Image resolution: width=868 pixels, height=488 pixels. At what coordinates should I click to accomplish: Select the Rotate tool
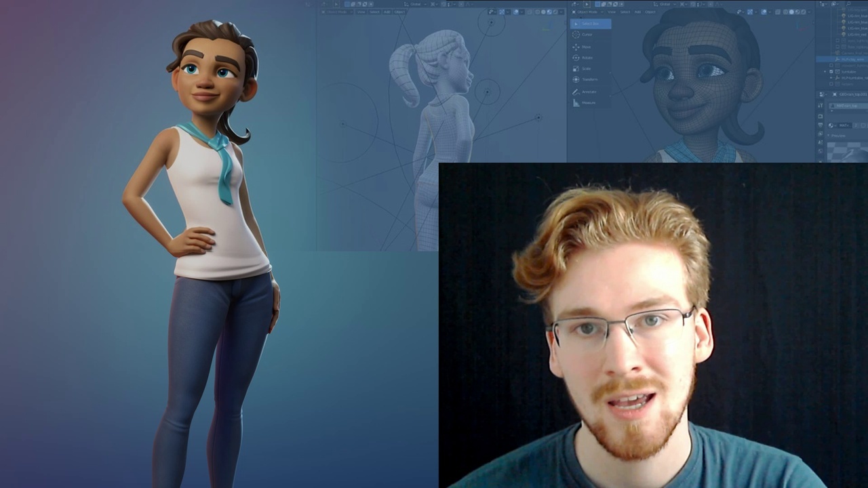tap(587, 57)
